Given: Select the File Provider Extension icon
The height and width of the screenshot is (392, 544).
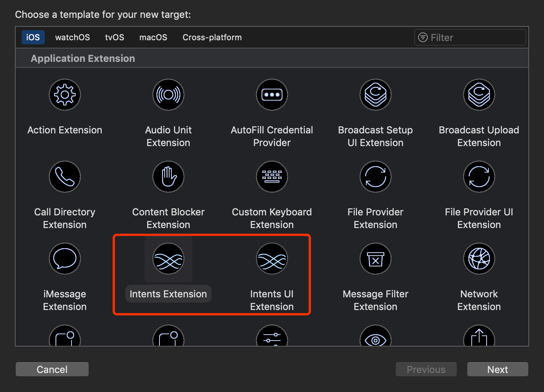Looking at the screenshot, I should [x=376, y=177].
